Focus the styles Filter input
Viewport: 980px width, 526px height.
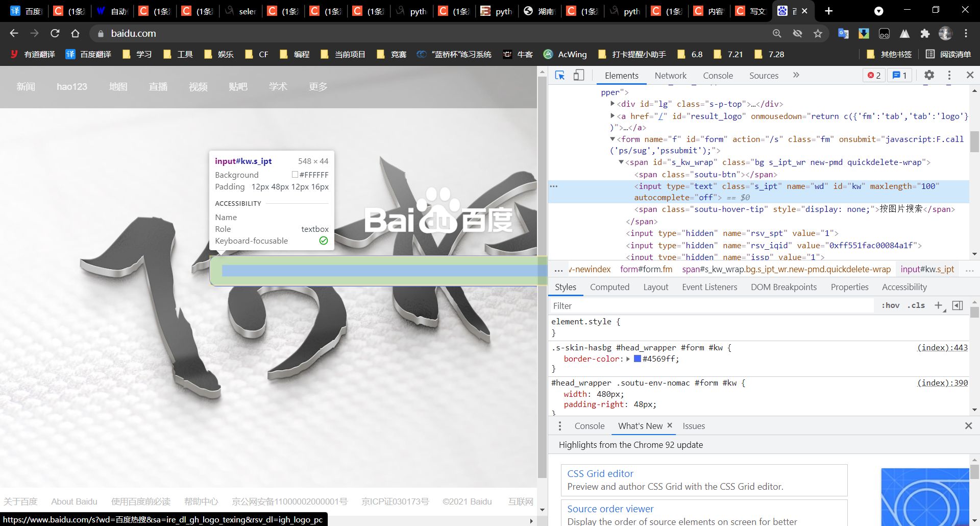coord(712,306)
